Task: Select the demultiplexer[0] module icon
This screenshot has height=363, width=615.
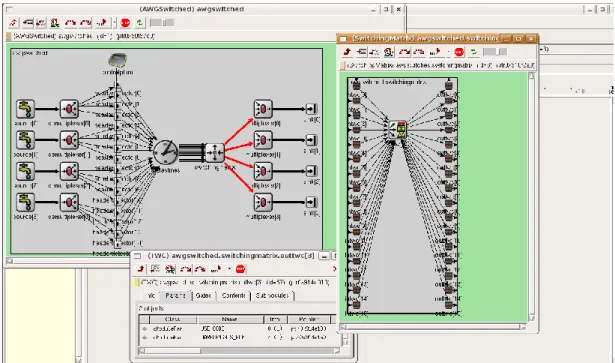Action: [x=69, y=109]
